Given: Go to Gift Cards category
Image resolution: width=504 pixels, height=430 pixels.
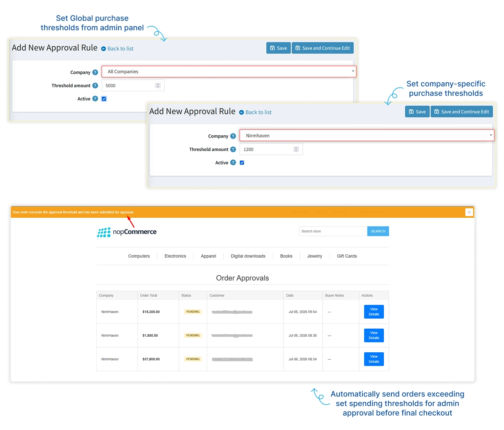Looking at the screenshot, I should click(347, 256).
